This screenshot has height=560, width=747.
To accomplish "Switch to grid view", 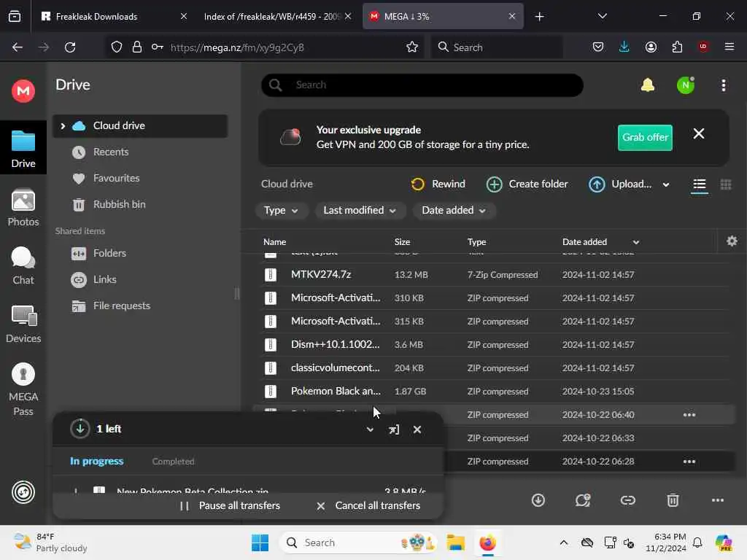I will pyautogui.click(x=726, y=184).
